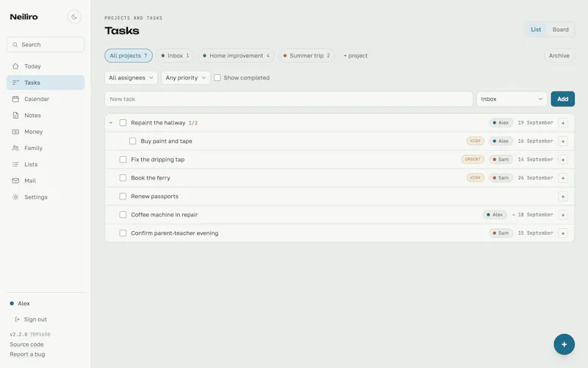This screenshot has height=368, width=588.
Task: Click HIGH badge on Book the ferry
Action: pyautogui.click(x=475, y=178)
